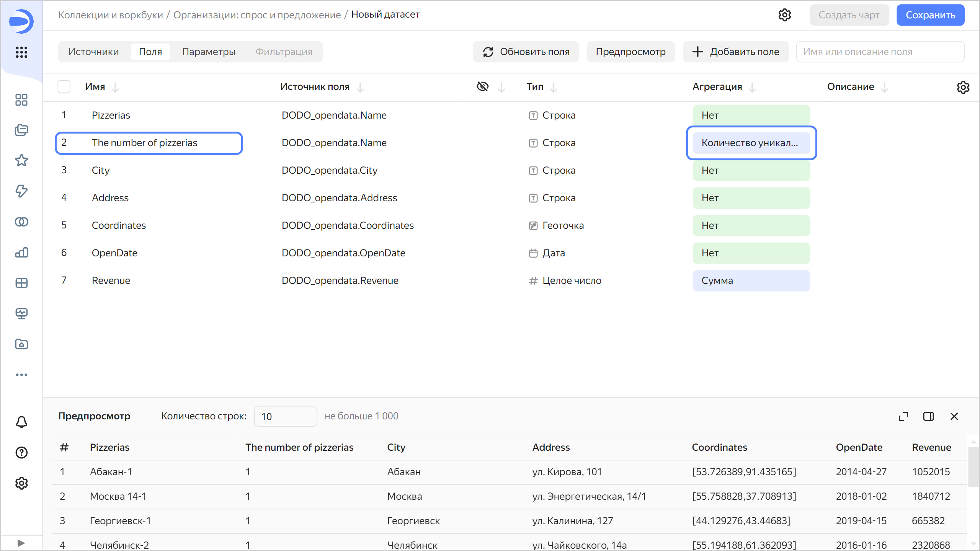The image size is (980, 551).
Task: Open Favorites star icon in sidebar
Action: (21, 160)
